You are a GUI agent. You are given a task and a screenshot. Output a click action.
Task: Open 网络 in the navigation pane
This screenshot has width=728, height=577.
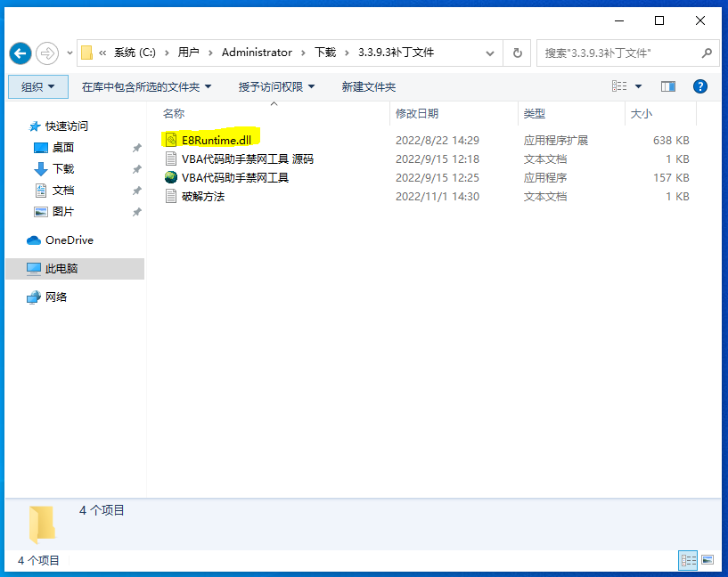click(56, 297)
